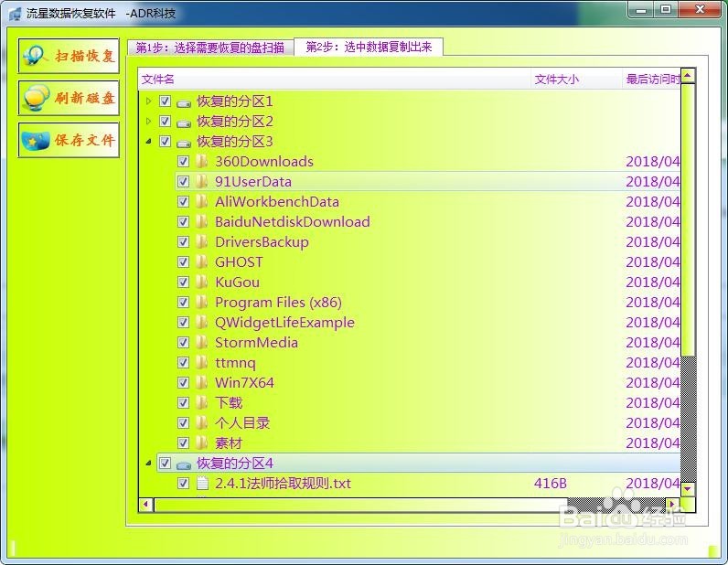Image resolution: width=728 pixels, height=565 pixels.
Task: Click the 刷新磁盘 refresh disk button
Action: click(x=69, y=98)
